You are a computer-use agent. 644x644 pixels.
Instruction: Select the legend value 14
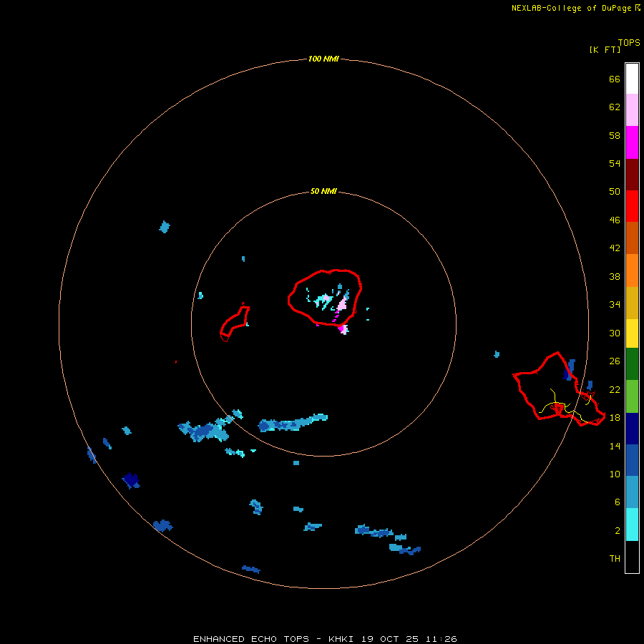(x=615, y=446)
